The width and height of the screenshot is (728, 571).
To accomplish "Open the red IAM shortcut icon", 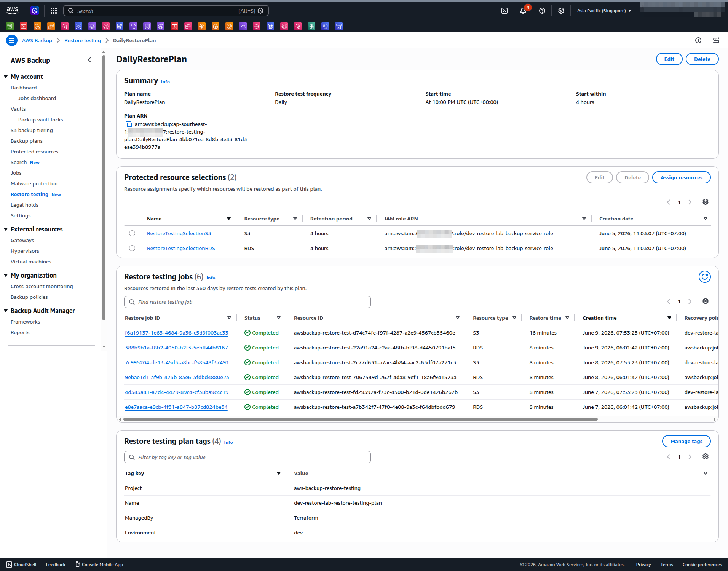I will pyautogui.click(x=24, y=26).
